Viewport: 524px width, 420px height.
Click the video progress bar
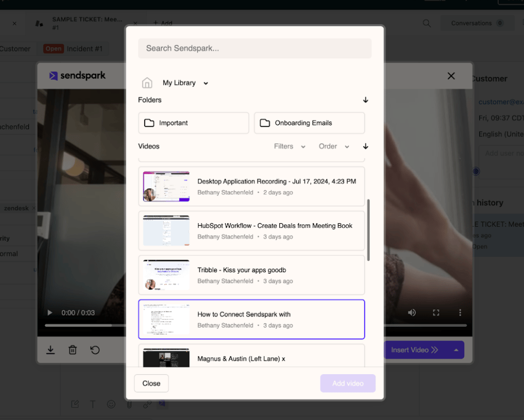pyautogui.click(x=85, y=325)
